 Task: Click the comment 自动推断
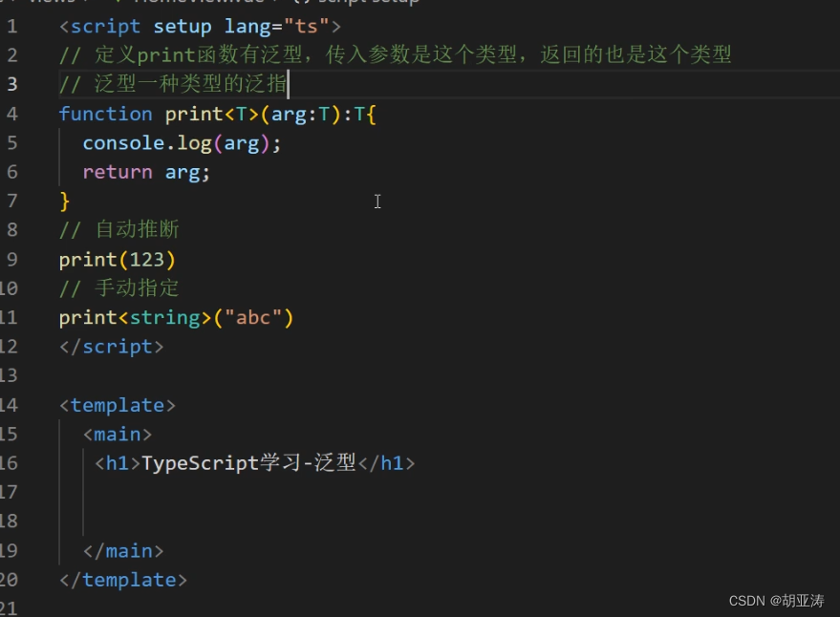click(x=118, y=230)
